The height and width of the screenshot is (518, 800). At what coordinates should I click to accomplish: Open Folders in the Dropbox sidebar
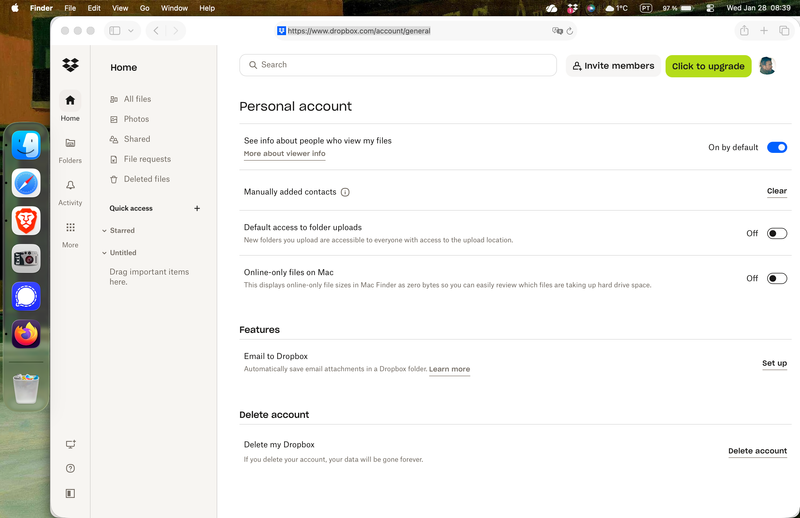(70, 144)
